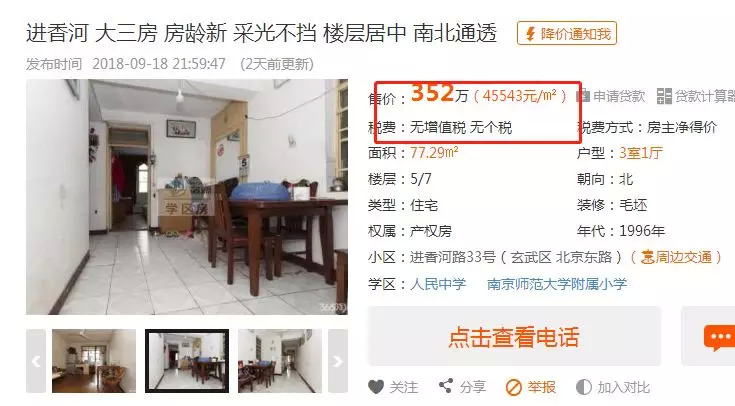
Task: Open 申请贷款 loan application icon
Action: click(583, 96)
